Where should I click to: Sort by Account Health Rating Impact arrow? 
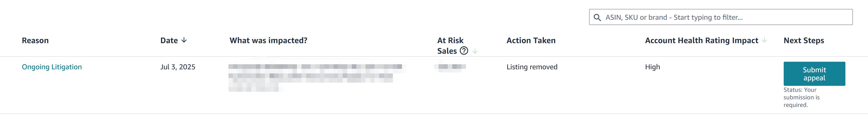[x=765, y=40]
